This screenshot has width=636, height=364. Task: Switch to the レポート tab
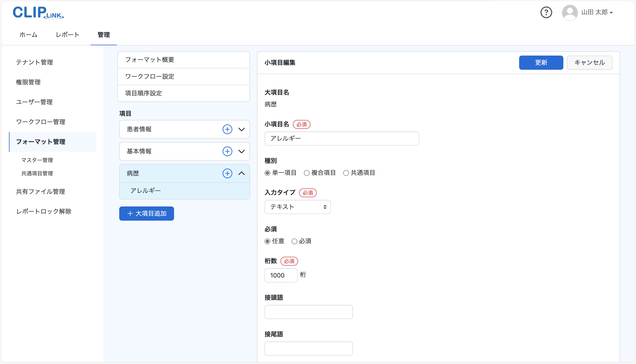coord(67,35)
